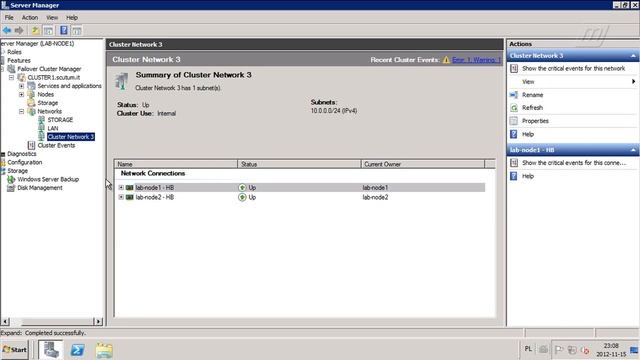Open the Start menu
The height and width of the screenshot is (360, 640).
(x=14, y=350)
